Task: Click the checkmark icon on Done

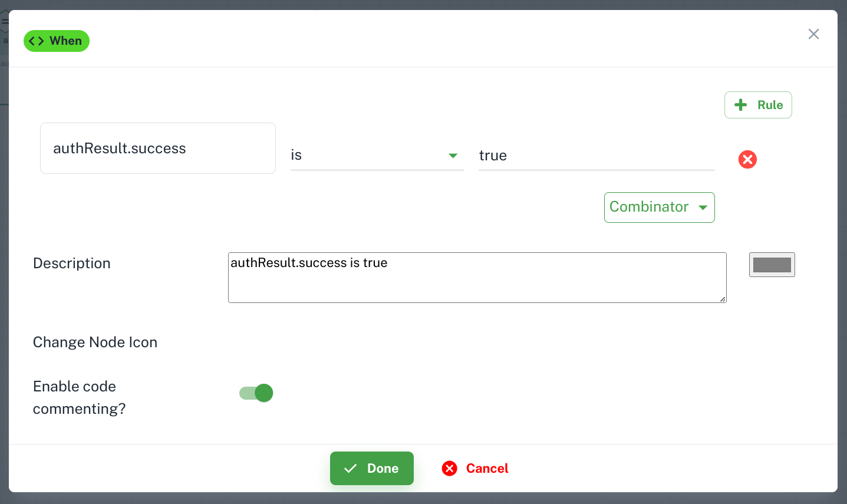Action: coord(351,468)
